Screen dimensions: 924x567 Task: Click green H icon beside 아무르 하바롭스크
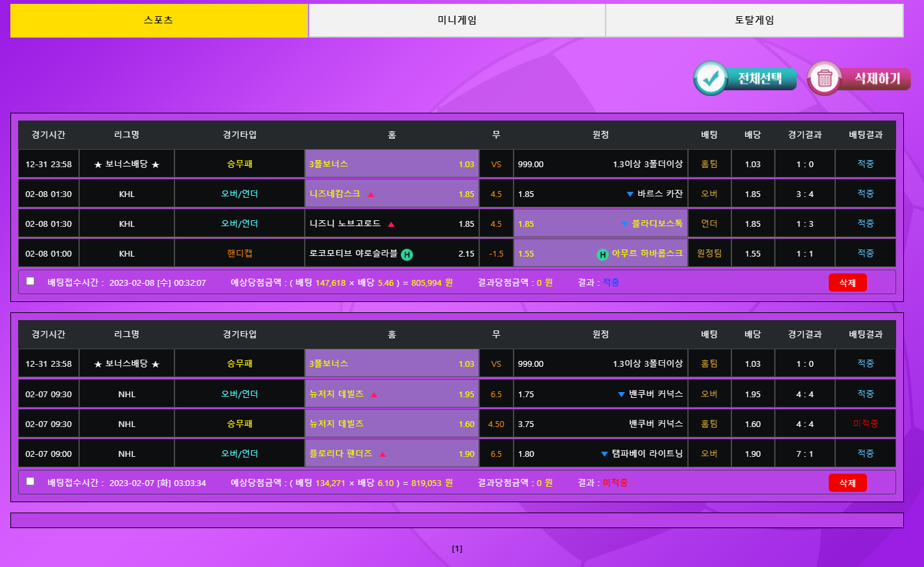click(x=602, y=255)
